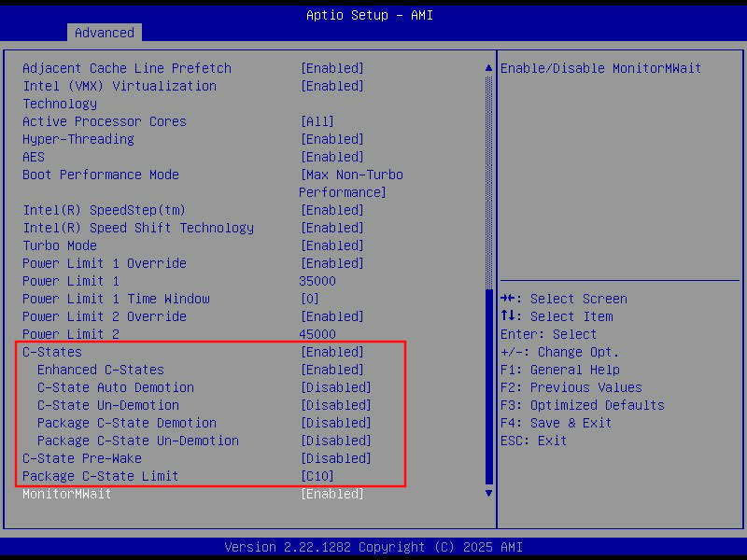The image size is (747, 560).
Task: Select Adjacent Cache Line Prefetch item
Action: 126,68
